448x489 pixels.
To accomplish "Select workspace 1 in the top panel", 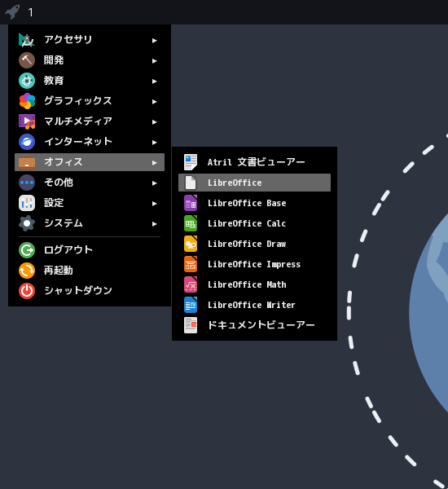I will 30,12.
